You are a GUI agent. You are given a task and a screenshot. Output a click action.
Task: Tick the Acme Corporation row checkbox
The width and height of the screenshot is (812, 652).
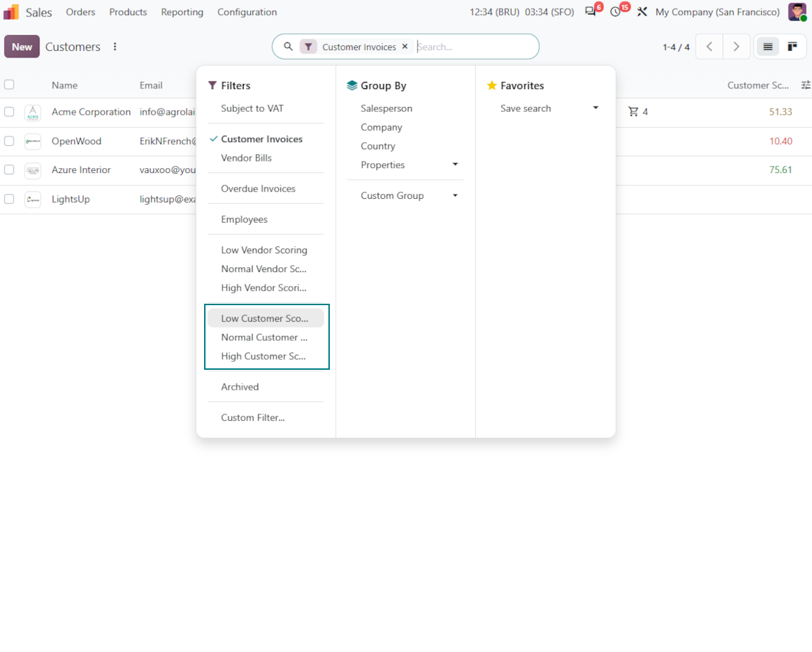[x=9, y=112]
